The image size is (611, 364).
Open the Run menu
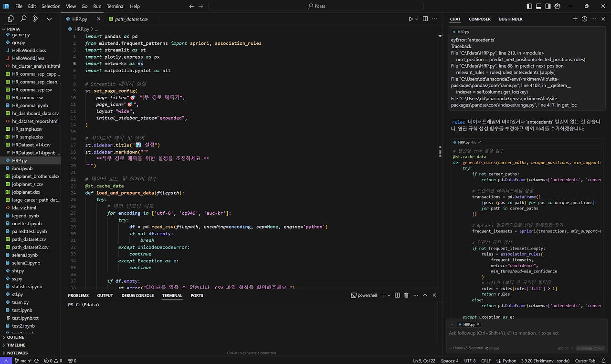(x=97, y=6)
